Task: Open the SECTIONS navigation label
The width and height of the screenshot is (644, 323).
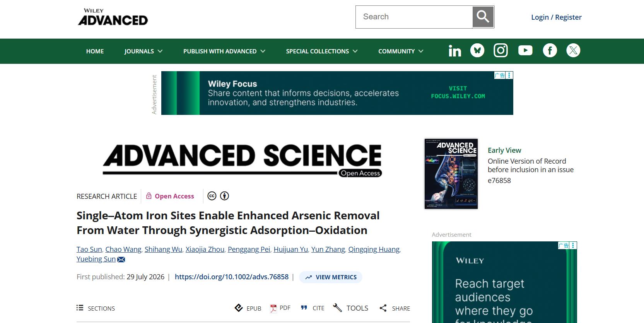Action: click(x=101, y=308)
